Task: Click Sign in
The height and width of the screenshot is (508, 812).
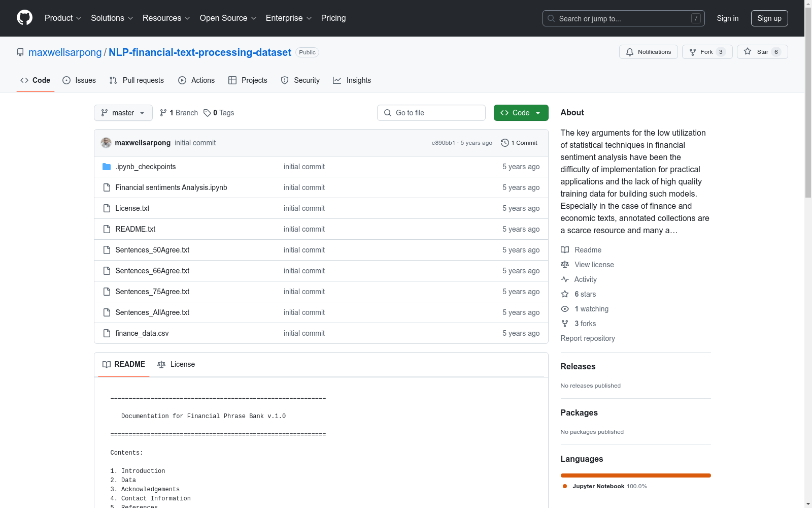Action: point(728,18)
